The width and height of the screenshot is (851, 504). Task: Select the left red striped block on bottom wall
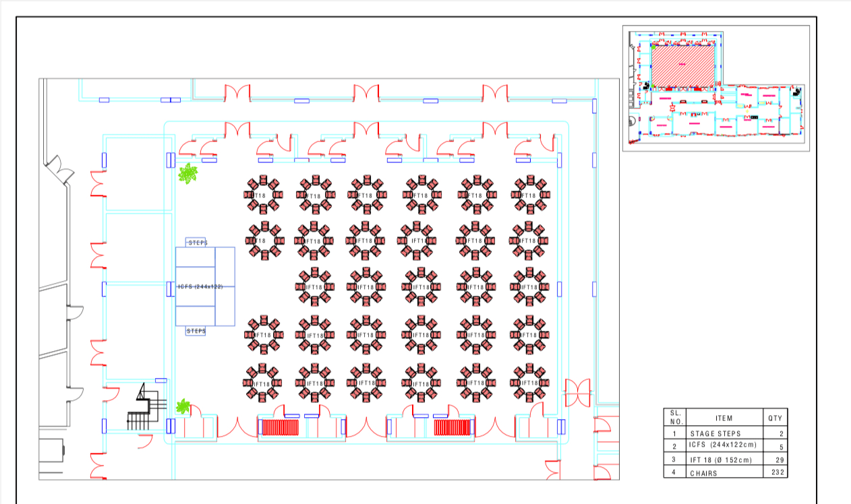click(280, 428)
